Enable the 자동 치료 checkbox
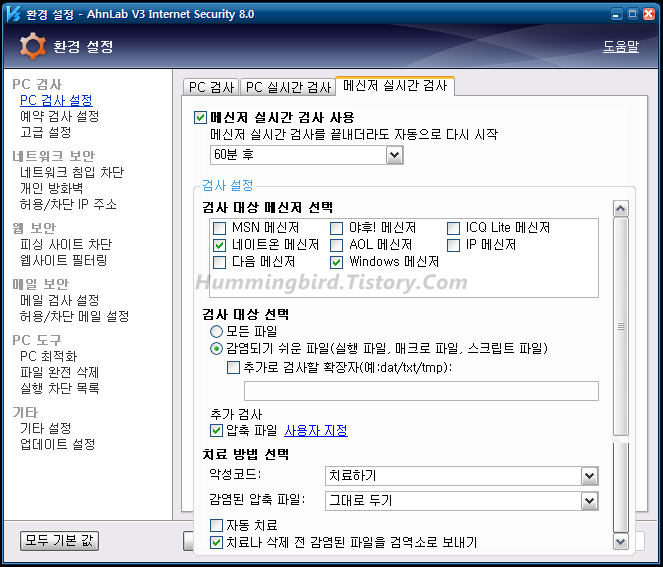The width and height of the screenshot is (663, 567). click(217, 525)
